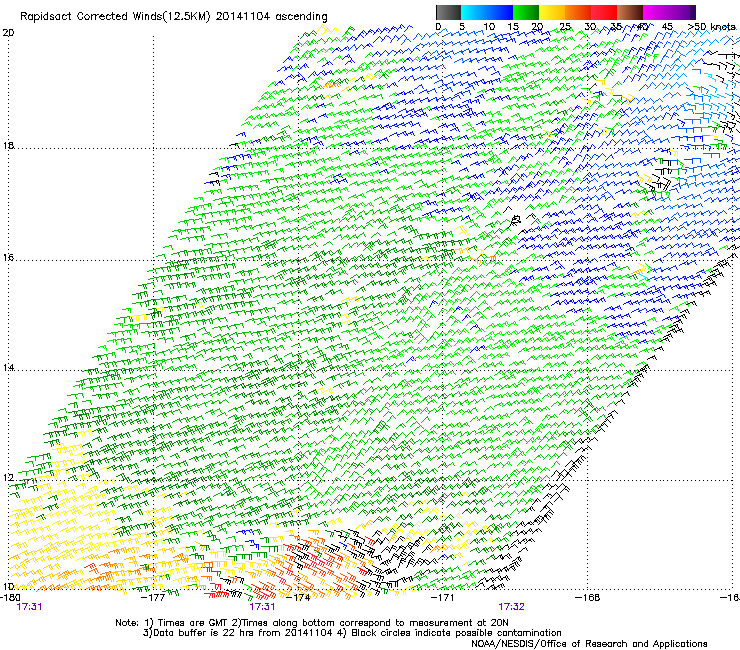Click the longitude label '-177'
This screenshot has width=740, height=650.
click(153, 597)
